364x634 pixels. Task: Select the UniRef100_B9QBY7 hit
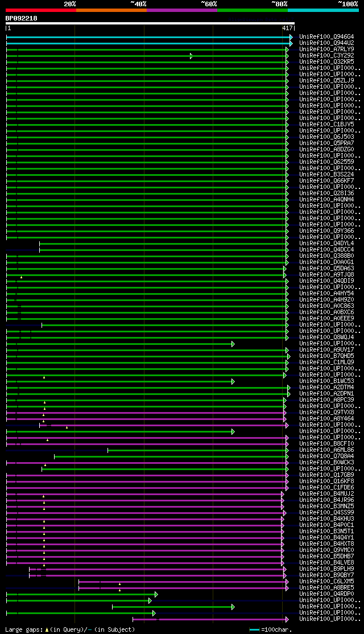(327, 575)
